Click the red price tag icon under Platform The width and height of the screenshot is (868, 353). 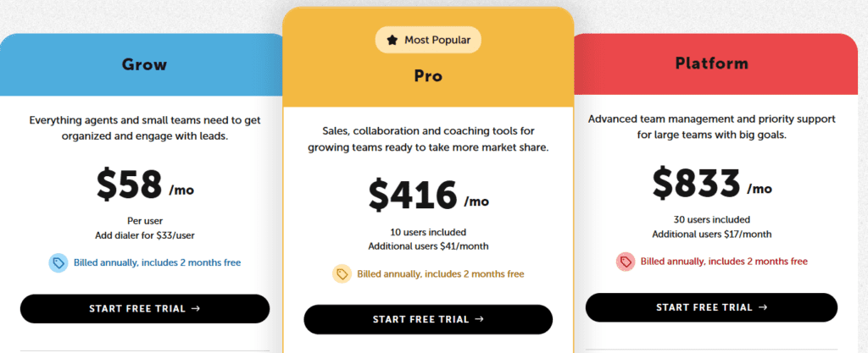pyautogui.click(x=625, y=262)
